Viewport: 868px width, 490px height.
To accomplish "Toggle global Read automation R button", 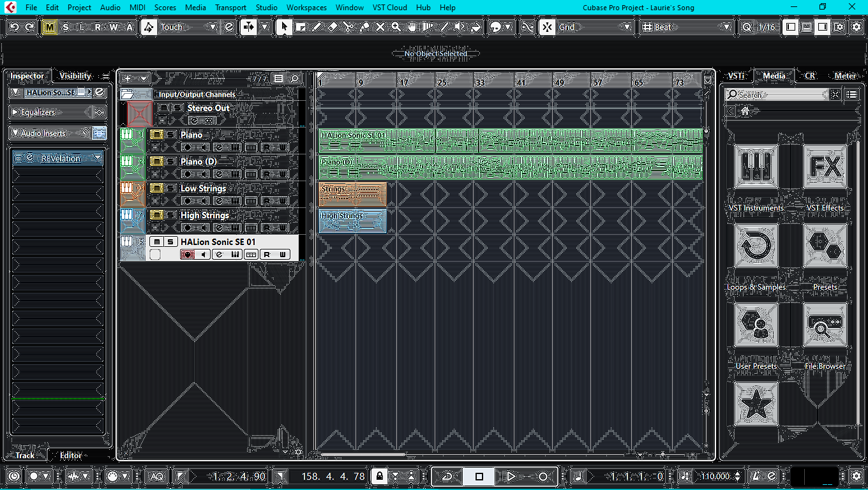I will (x=98, y=27).
